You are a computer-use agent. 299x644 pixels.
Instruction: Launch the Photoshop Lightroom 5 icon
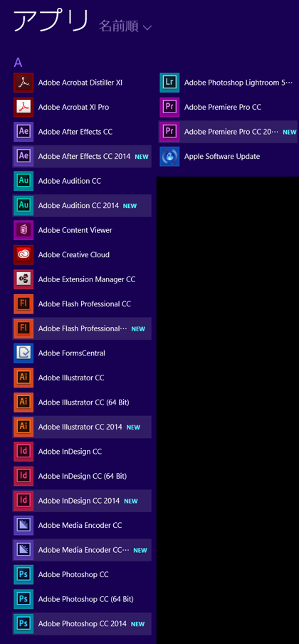pyautogui.click(x=169, y=83)
